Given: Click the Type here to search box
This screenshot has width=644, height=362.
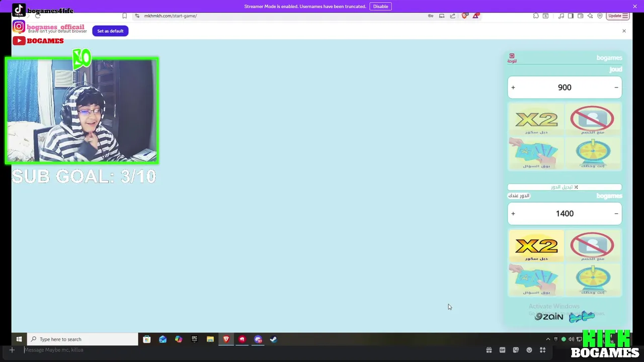Looking at the screenshot, I should (83, 339).
